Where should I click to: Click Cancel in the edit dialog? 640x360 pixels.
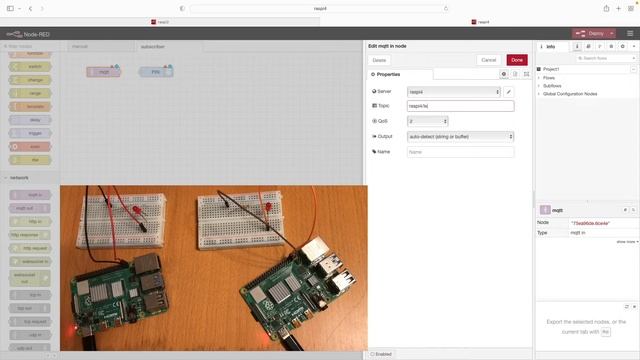pos(488,60)
